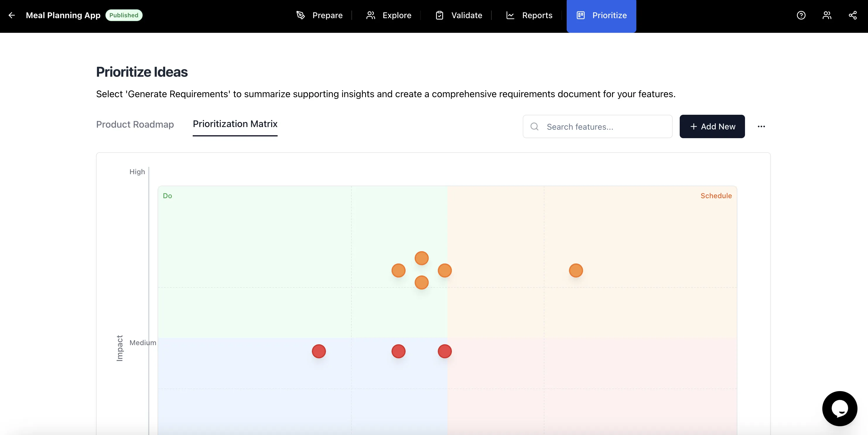Click the leftmost red dot

(319, 352)
